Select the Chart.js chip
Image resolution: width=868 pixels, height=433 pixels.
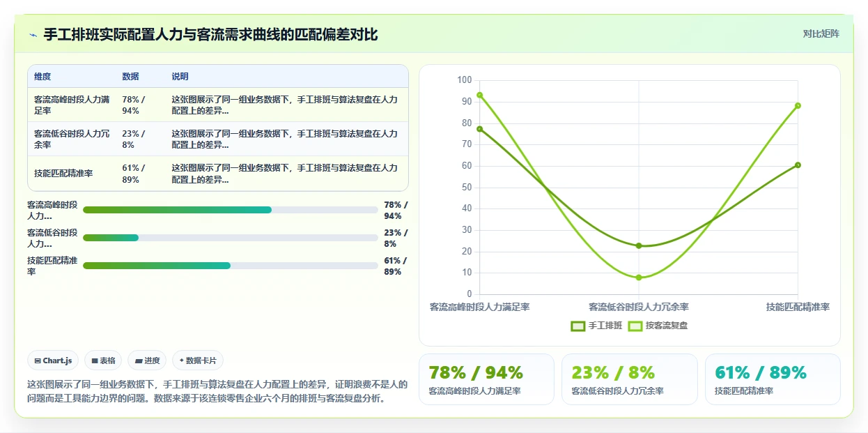tap(54, 360)
